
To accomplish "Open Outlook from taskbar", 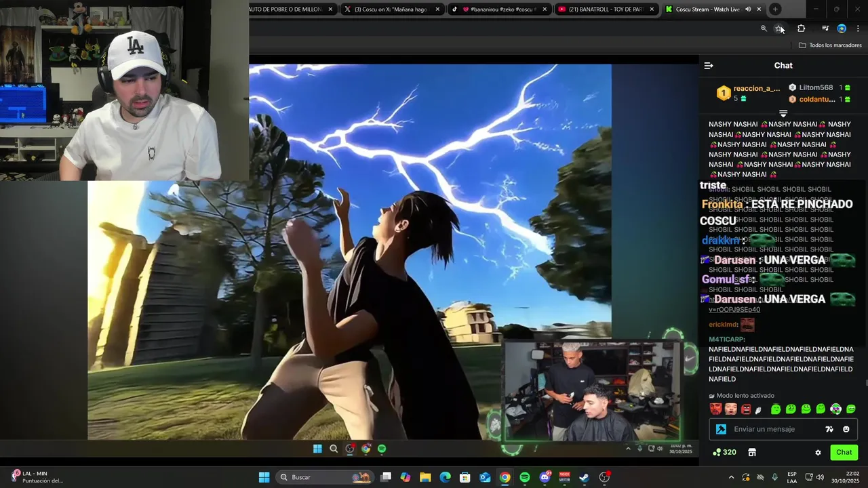I will pyautogui.click(x=485, y=477).
